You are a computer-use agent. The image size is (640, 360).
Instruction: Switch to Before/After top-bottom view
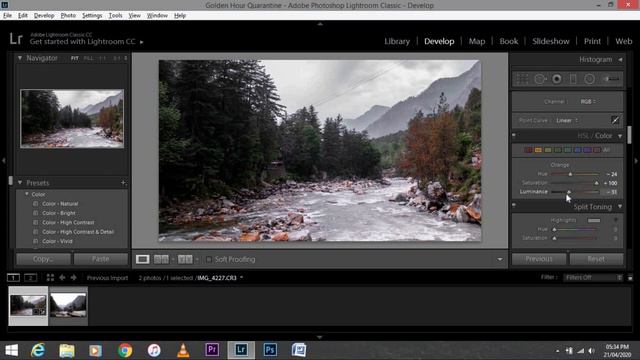pos(185,259)
